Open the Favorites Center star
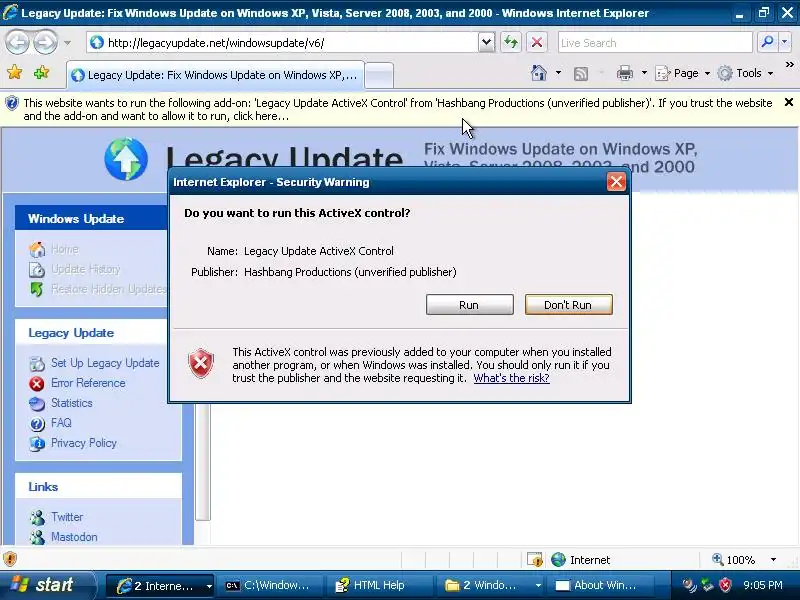This screenshot has height=600, width=800. pos(15,73)
